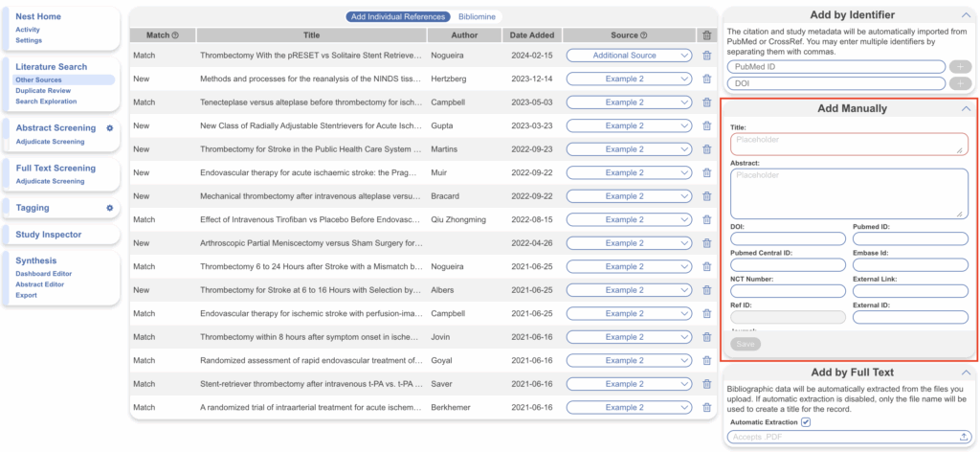Open Tagging gear settings

(110, 208)
